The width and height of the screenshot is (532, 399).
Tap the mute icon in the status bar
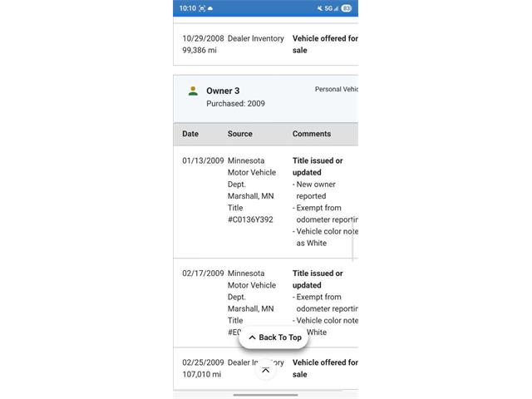[319, 8]
